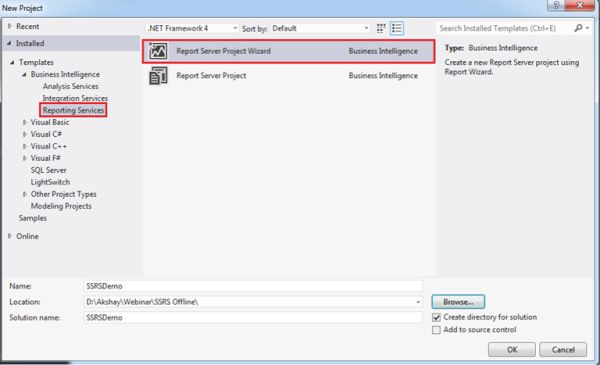The image size is (600, 365).
Task: Toggle Create directory for solution checkbox
Action: pos(436,317)
